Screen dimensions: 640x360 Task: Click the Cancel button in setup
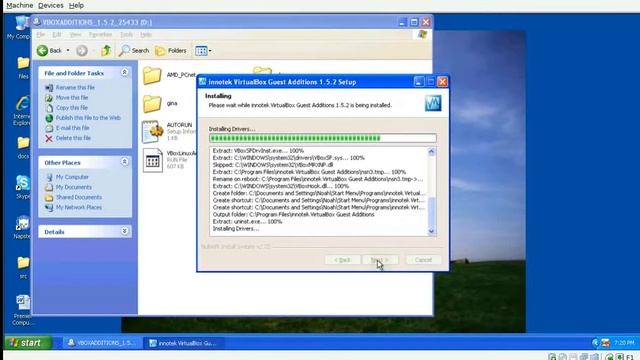pyautogui.click(x=423, y=260)
